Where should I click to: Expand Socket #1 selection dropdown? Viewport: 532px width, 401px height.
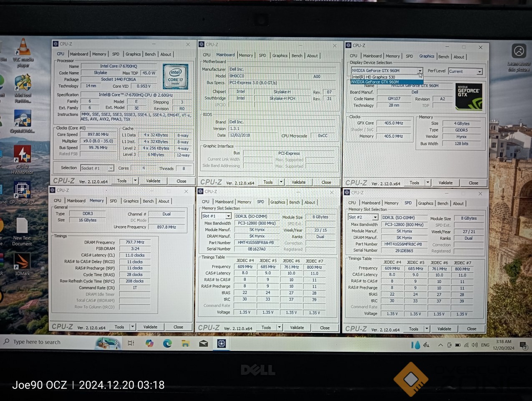pyautogui.click(x=111, y=168)
